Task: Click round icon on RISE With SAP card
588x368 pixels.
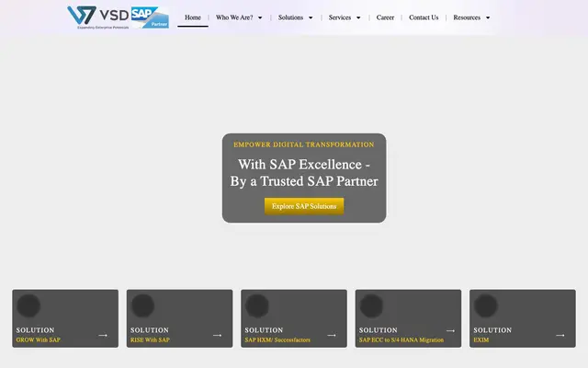Action: (x=143, y=305)
